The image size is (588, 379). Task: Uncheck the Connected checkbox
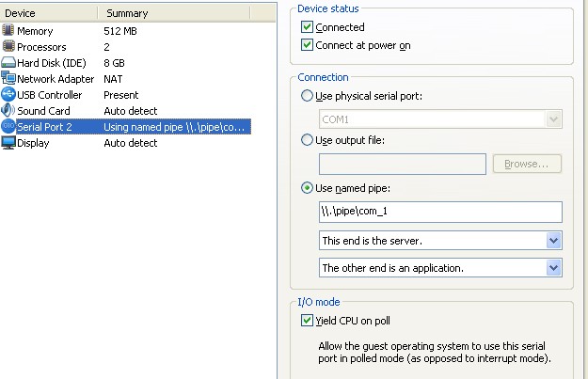click(x=306, y=27)
